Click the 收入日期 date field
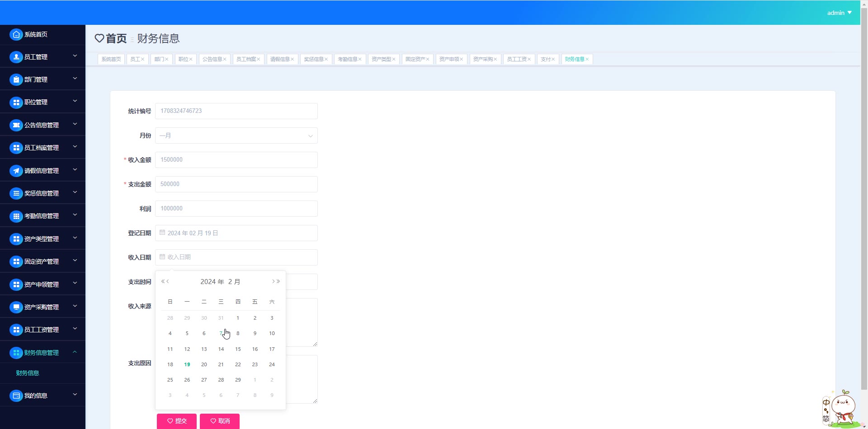 pyautogui.click(x=236, y=257)
